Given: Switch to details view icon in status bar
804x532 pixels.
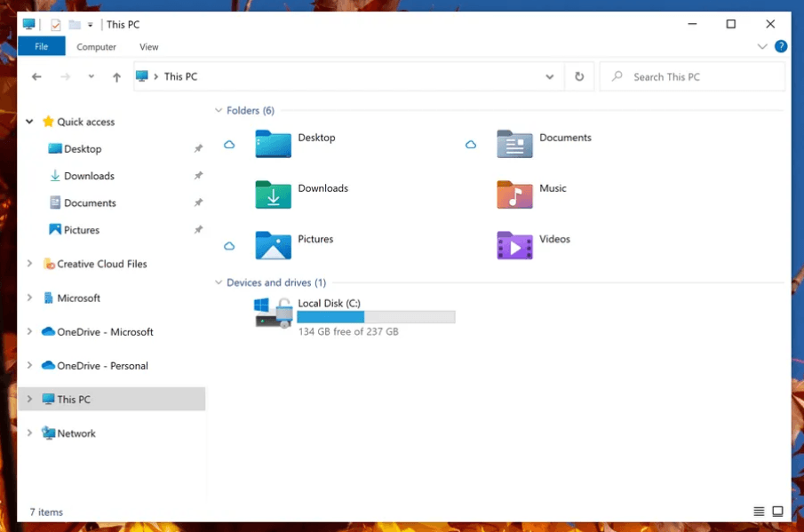Looking at the screenshot, I should pyautogui.click(x=759, y=511).
